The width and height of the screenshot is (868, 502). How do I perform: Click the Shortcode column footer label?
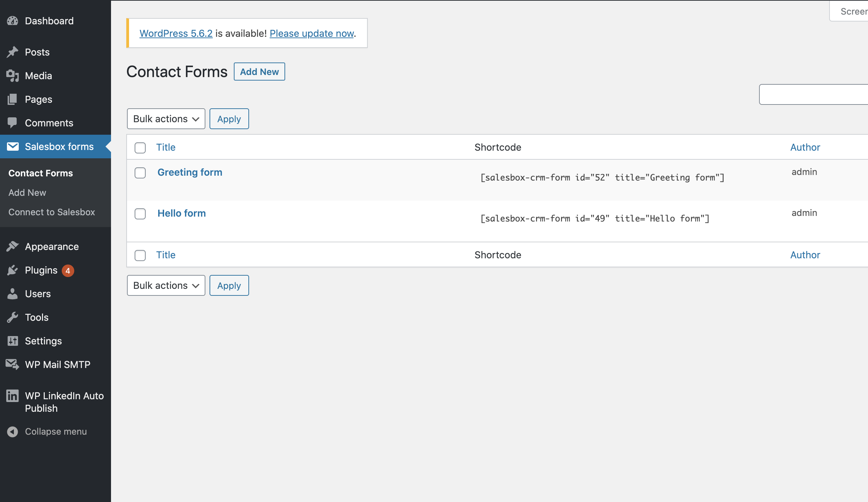click(x=498, y=255)
